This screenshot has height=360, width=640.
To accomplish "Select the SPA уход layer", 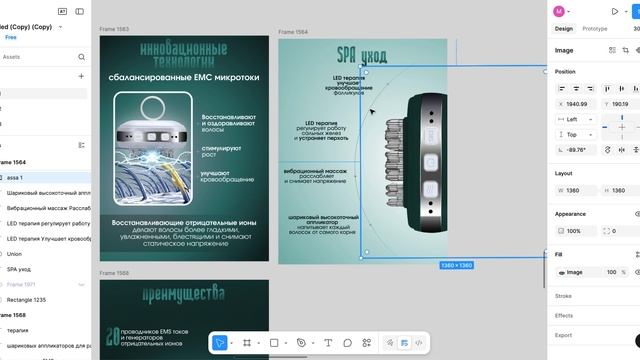I will coord(19,269).
